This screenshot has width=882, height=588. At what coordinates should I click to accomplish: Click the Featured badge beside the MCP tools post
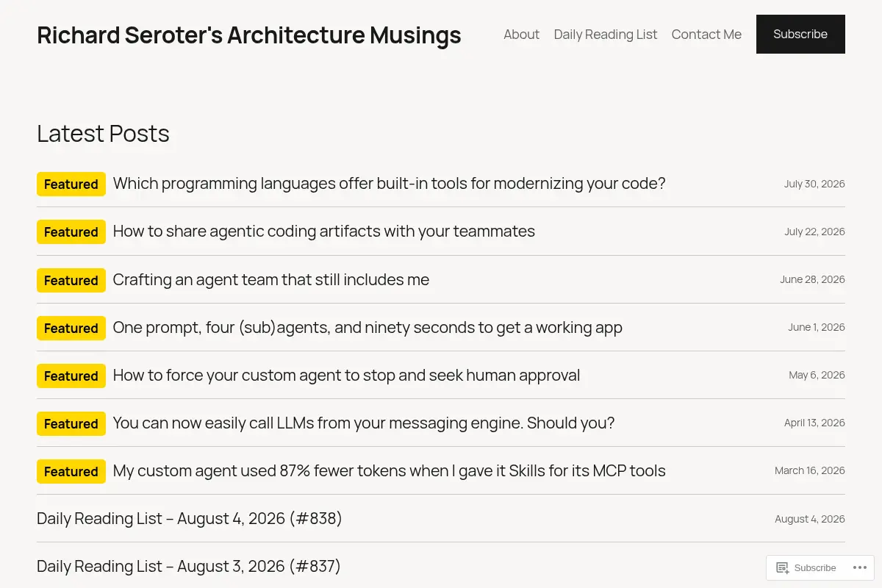[x=71, y=471]
